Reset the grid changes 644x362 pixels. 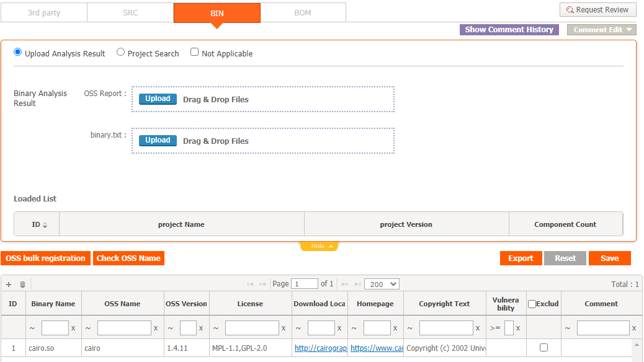tap(565, 258)
